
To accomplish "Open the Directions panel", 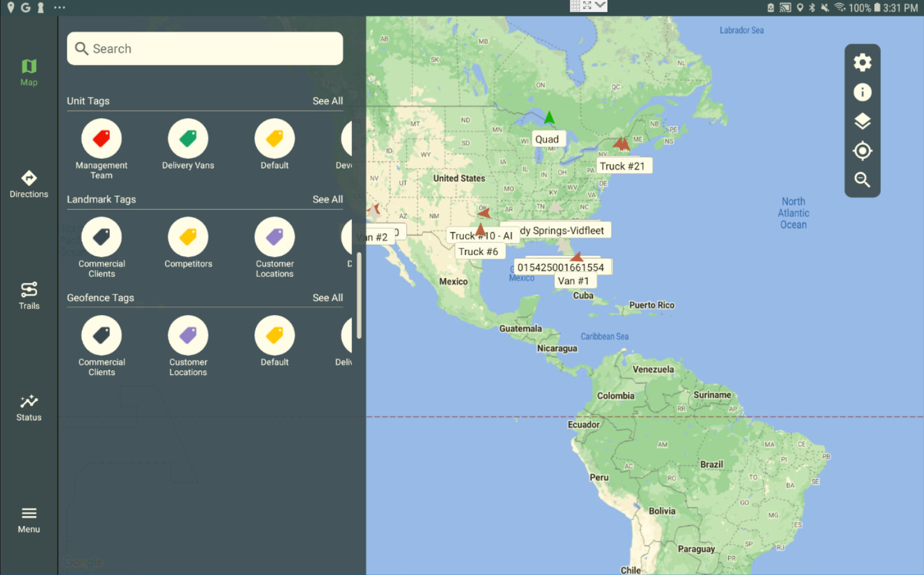I will pyautogui.click(x=28, y=183).
